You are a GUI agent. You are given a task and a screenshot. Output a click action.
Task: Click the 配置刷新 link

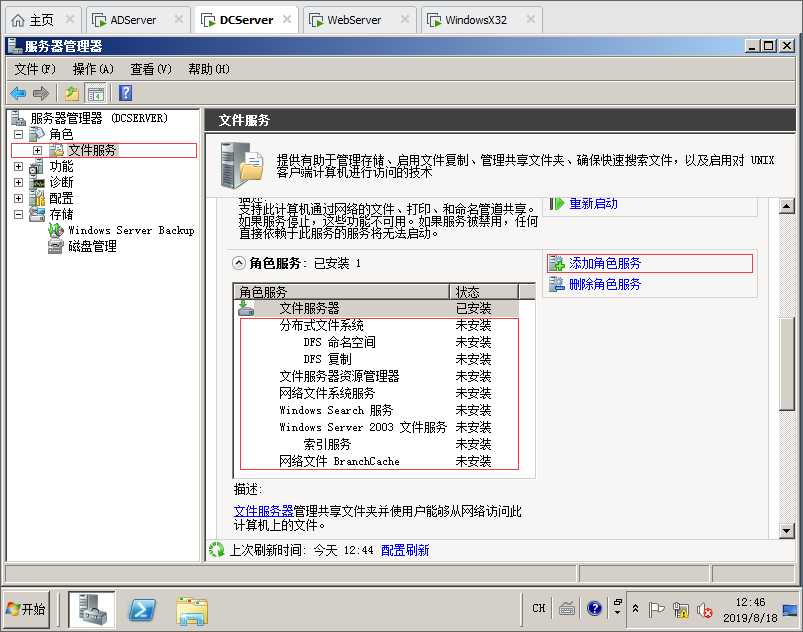coord(405,550)
